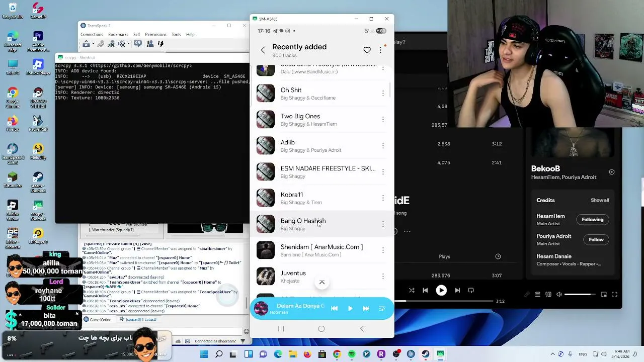The width and height of the screenshot is (644, 362).
Task: Open the TeamSpeak Tools menu
Action: tap(176, 35)
